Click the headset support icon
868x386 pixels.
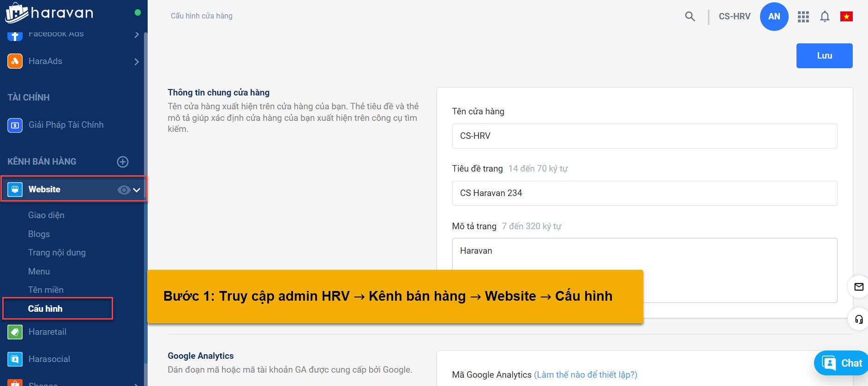tap(858, 319)
